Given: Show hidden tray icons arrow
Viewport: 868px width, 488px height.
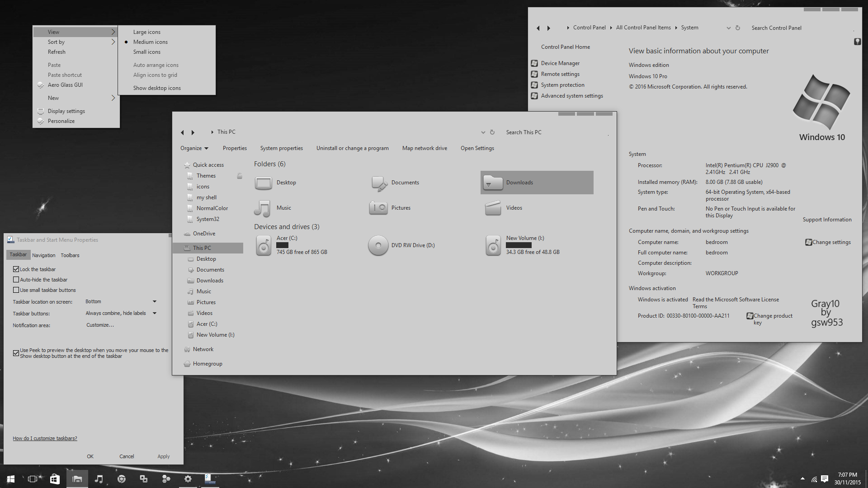Looking at the screenshot, I should [x=802, y=479].
